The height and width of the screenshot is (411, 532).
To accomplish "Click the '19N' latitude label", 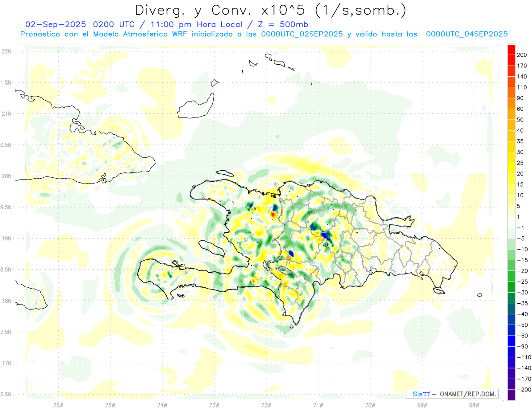I will coord(6,239).
